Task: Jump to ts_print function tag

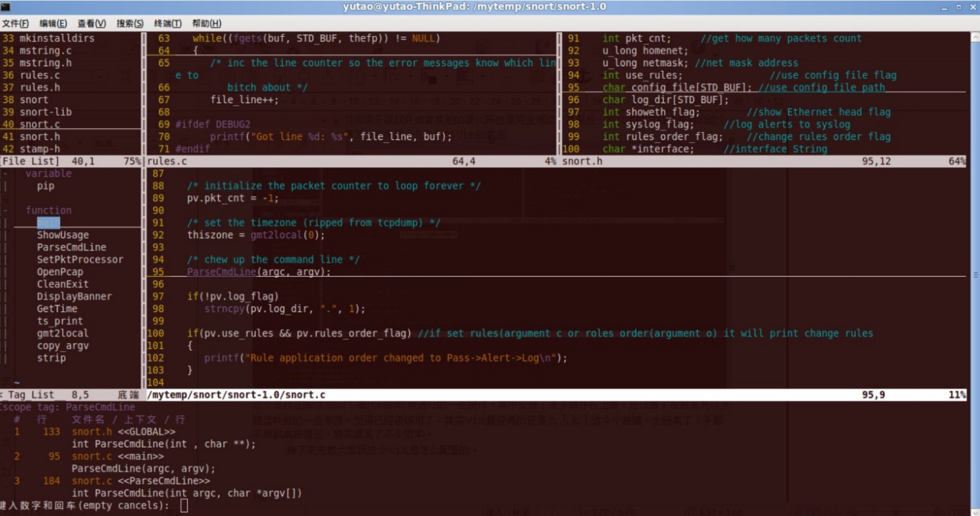Action: point(60,321)
